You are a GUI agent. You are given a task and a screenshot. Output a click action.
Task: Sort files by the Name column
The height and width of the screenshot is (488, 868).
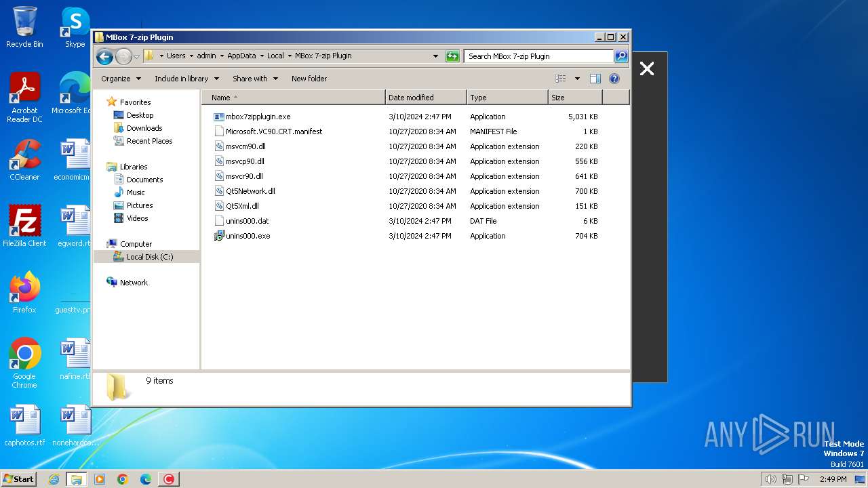pos(294,98)
